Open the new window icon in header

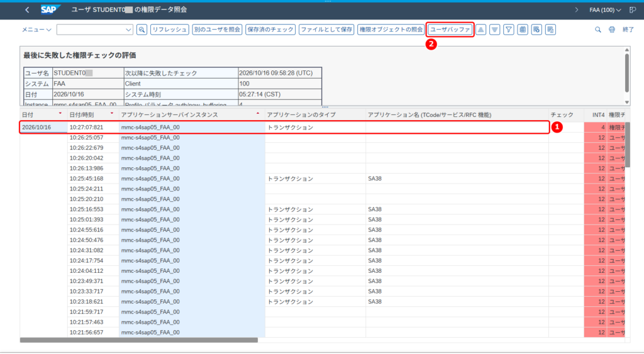633,10
